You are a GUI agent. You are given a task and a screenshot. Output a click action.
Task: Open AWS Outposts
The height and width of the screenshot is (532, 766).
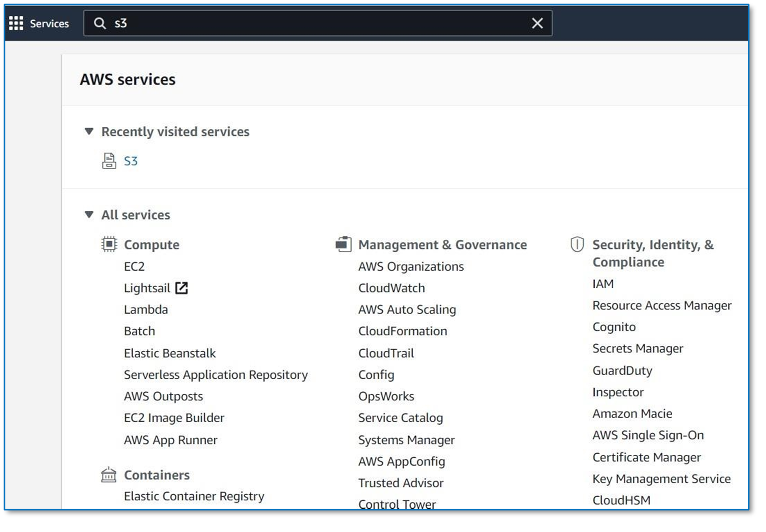pos(163,396)
